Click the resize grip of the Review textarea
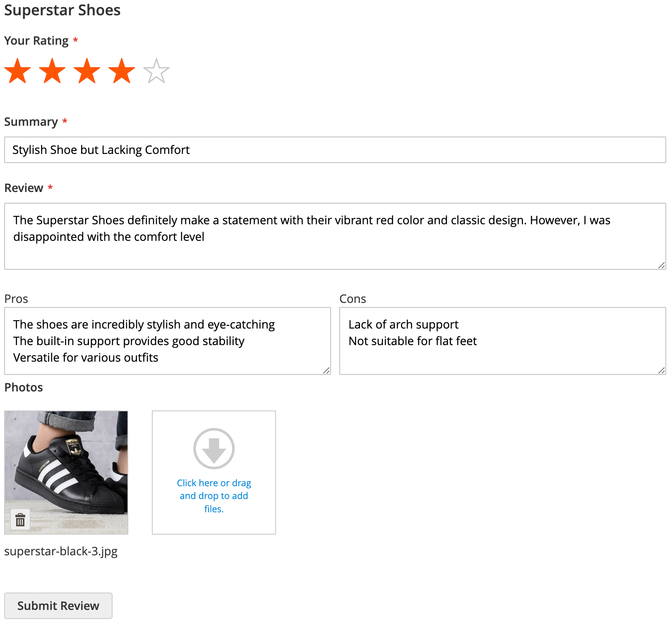The image size is (672, 624). [661, 266]
